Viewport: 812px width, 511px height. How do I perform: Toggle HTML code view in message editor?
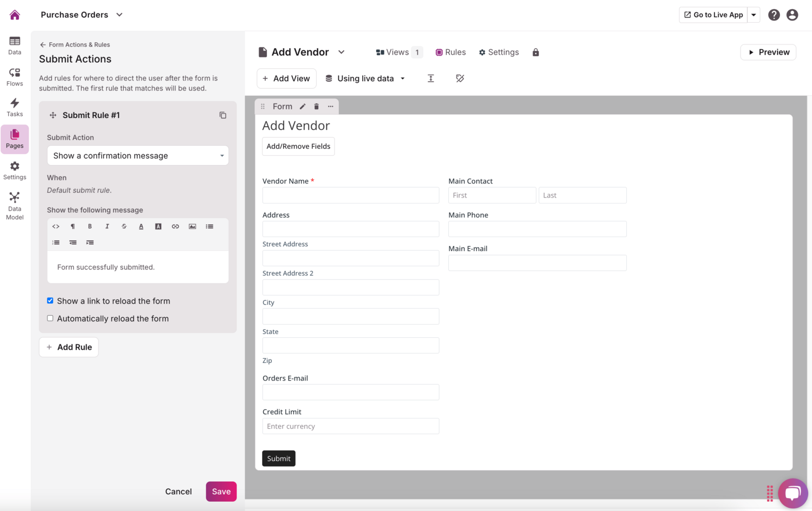pyautogui.click(x=56, y=226)
